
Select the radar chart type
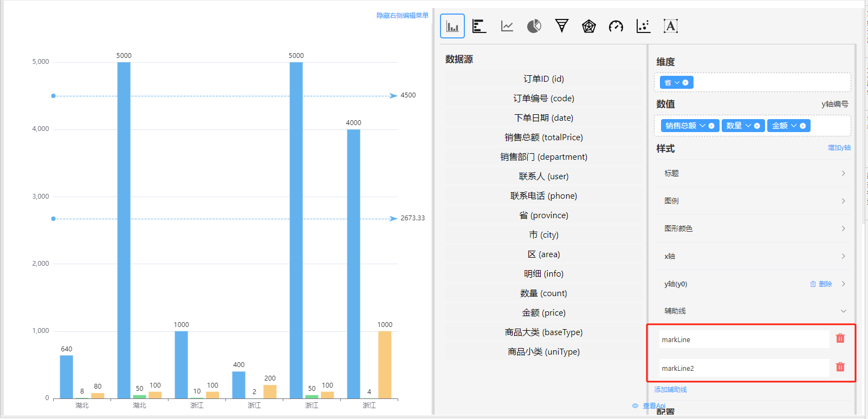pyautogui.click(x=589, y=26)
